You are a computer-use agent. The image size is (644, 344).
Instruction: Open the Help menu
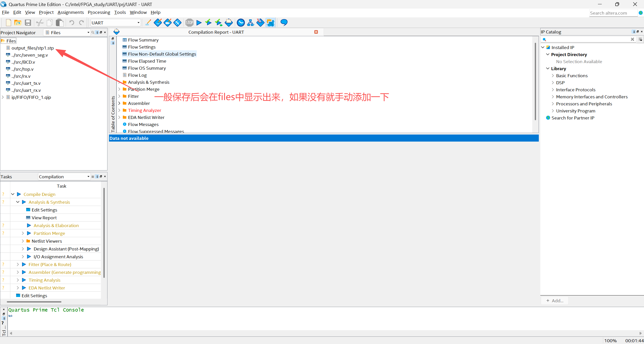[156, 12]
